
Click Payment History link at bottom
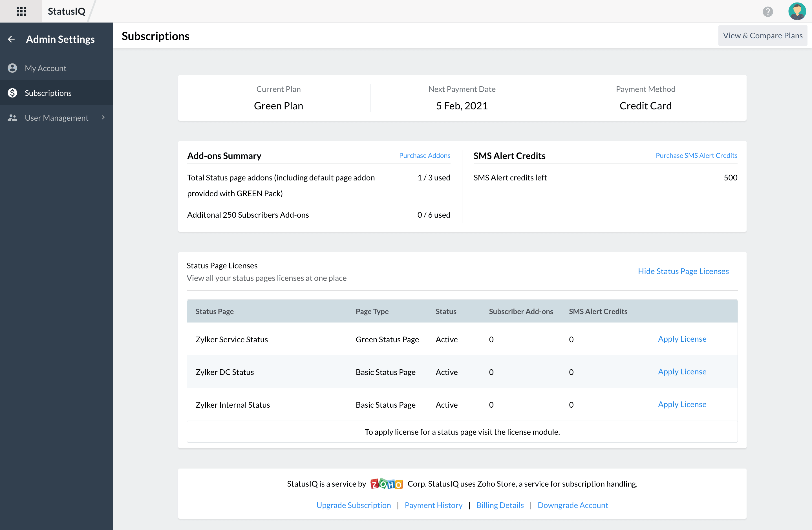[434, 505]
